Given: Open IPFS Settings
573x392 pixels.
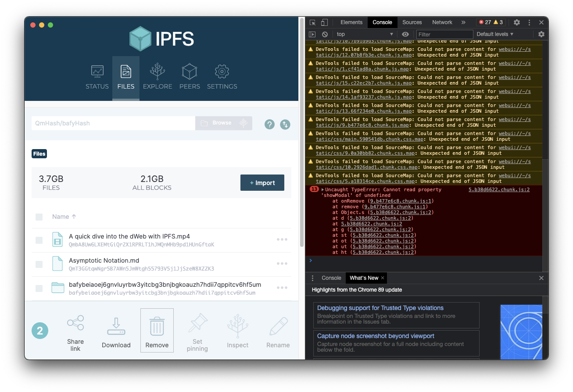Looking at the screenshot, I should coord(222,77).
